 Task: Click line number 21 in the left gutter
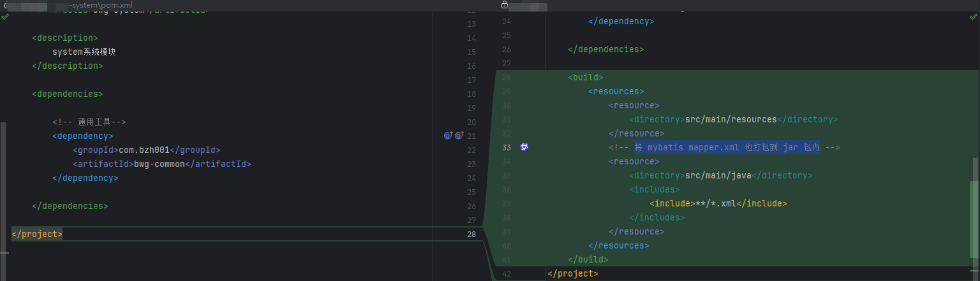471,136
